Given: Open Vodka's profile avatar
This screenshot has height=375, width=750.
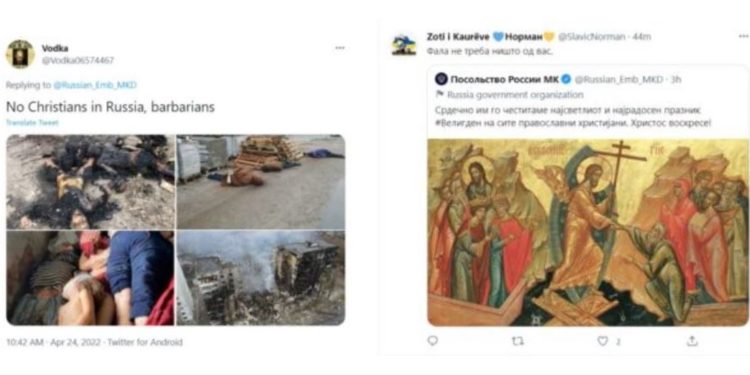Looking at the screenshot, I should pyautogui.click(x=20, y=54).
